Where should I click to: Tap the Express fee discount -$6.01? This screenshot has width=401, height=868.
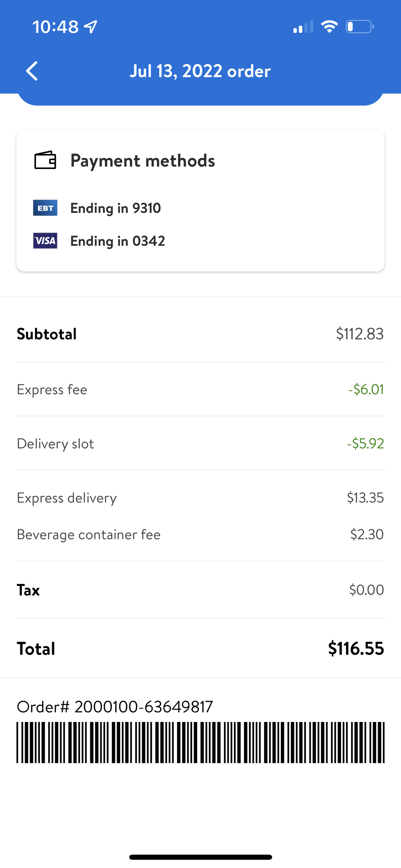pyautogui.click(x=366, y=389)
